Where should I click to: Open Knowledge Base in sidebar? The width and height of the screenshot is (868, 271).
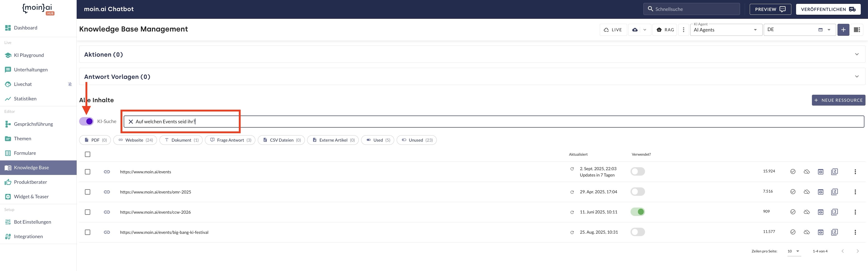coord(31,167)
